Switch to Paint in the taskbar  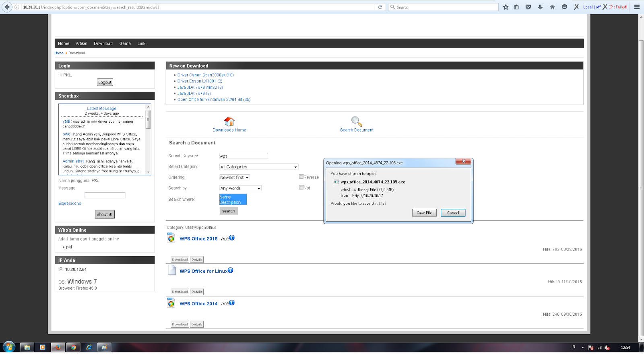click(104, 348)
